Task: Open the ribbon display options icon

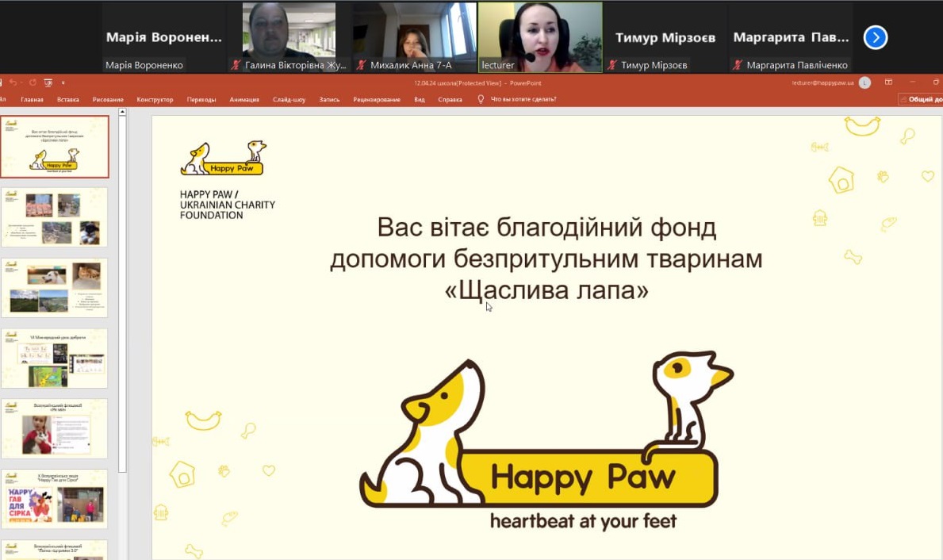Action: pyautogui.click(x=888, y=82)
